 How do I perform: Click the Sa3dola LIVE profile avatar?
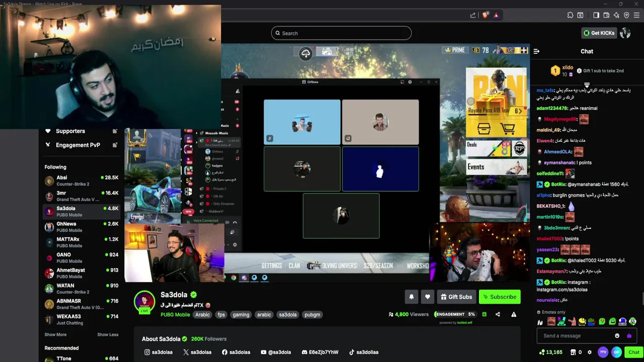coord(144,302)
